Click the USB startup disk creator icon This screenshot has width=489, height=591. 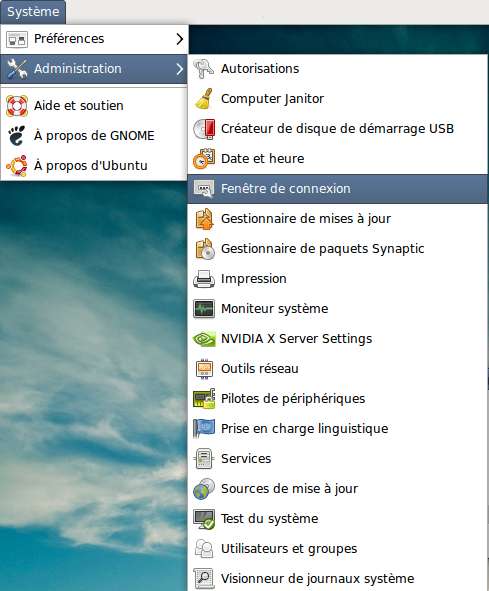coord(204,129)
